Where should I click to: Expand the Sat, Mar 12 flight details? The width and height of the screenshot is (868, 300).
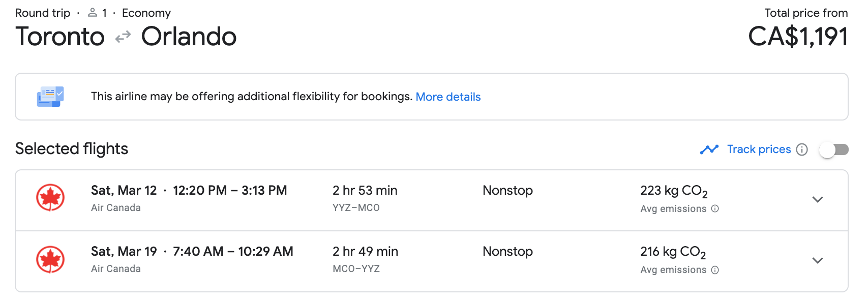(x=818, y=199)
